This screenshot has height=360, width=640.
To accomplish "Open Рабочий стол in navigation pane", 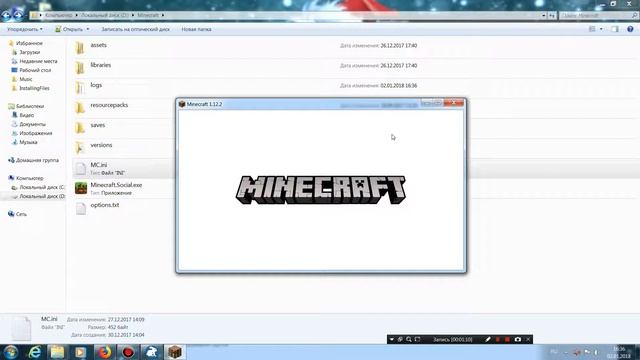I will pos(35,70).
